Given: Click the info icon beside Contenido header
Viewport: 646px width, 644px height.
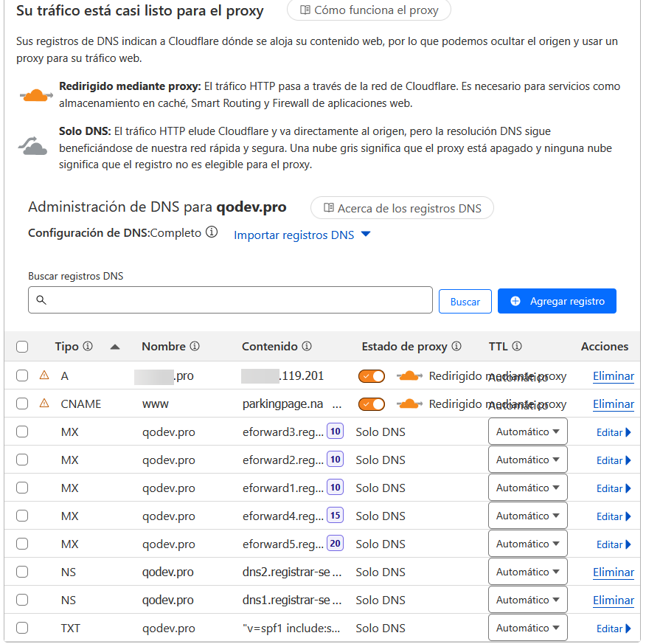Looking at the screenshot, I should tap(307, 346).
